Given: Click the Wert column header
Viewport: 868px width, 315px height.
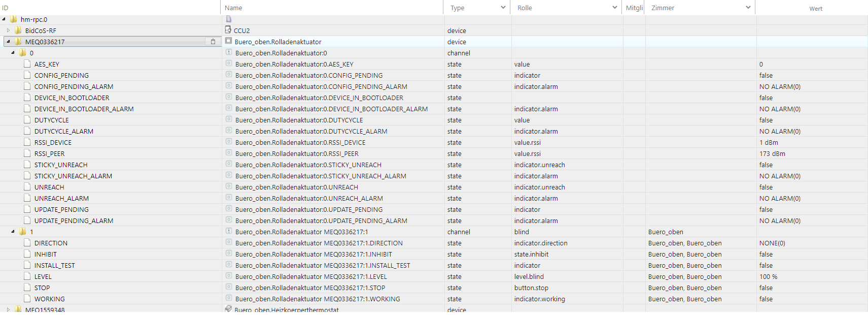Looking at the screenshot, I should pos(816,8).
